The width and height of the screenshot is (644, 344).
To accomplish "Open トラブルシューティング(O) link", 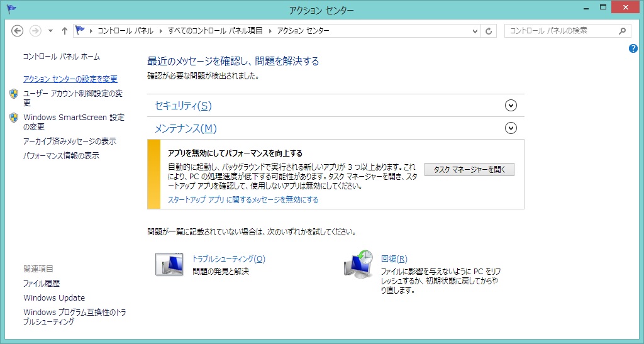I will (x=229, y=259).
